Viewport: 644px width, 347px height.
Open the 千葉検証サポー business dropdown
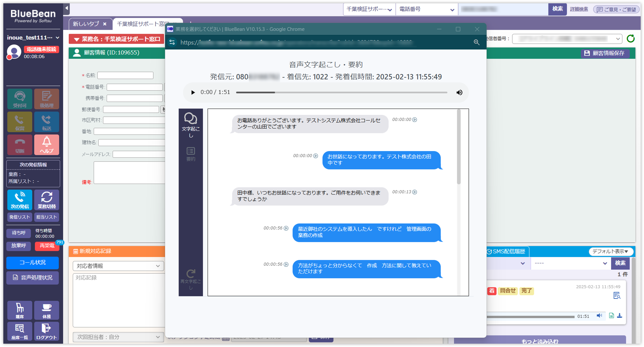coord(369,10)
